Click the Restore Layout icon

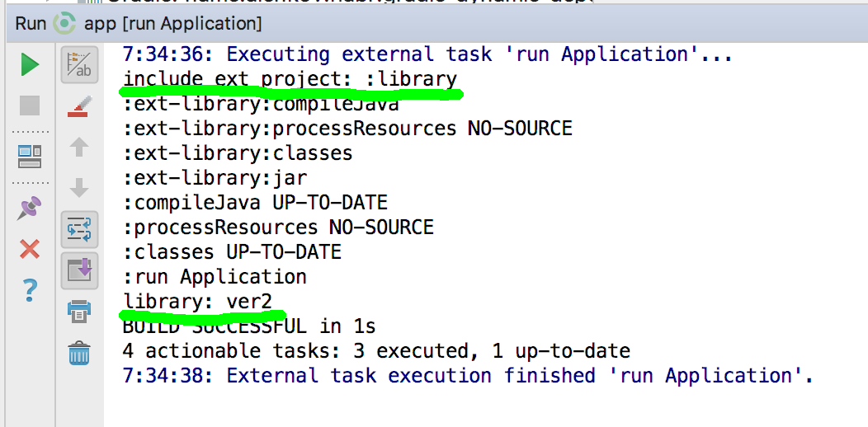click(x=30, y=156)
